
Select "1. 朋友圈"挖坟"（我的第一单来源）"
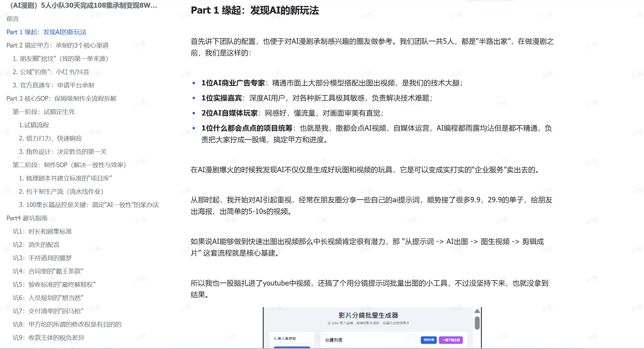click(x=61, y=58)
